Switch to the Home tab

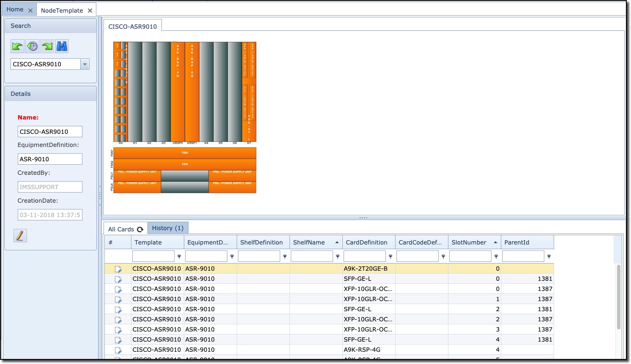[x=15, y=9]
